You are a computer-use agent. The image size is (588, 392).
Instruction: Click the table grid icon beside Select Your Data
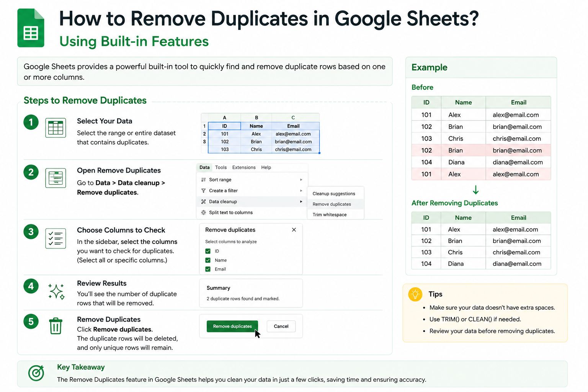coord(56,128)
